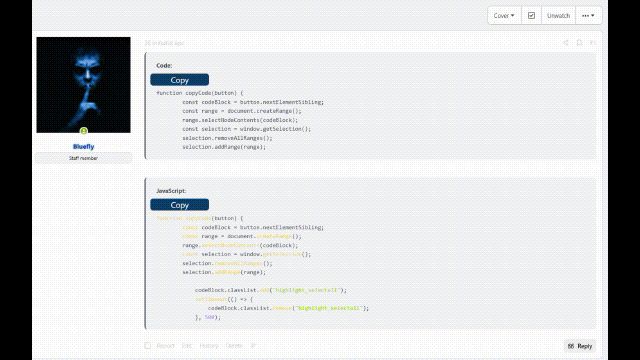Image resolution: width=640 pixels, height=360 pixels.
Task: Click the Reply button
Action: tap(580, 346)
